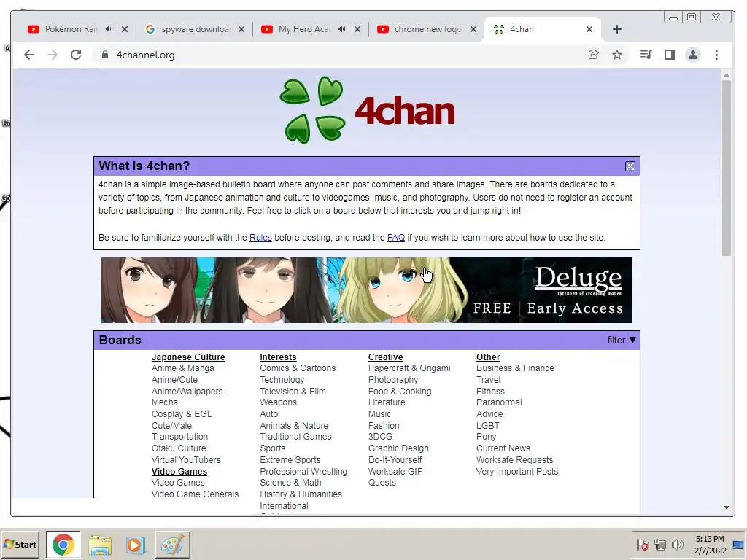Click the scrollbar down arrow
Image resolution: width=747 pixels, height=560 pixels.
pos(726,507)
